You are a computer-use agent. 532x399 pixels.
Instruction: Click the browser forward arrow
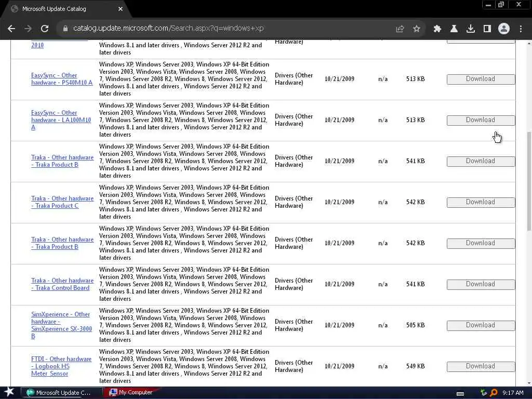[28, 29]
